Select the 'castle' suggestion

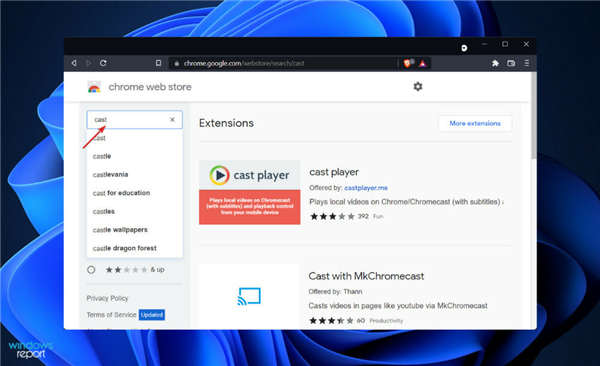tap(134, 156)
